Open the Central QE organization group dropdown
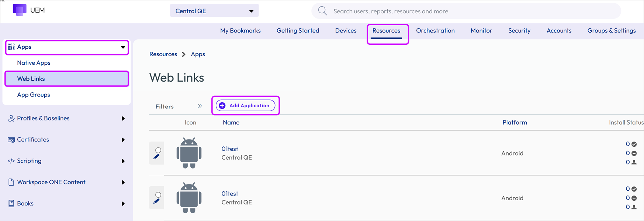Screen dimensions: 644x221 (214, 11)
